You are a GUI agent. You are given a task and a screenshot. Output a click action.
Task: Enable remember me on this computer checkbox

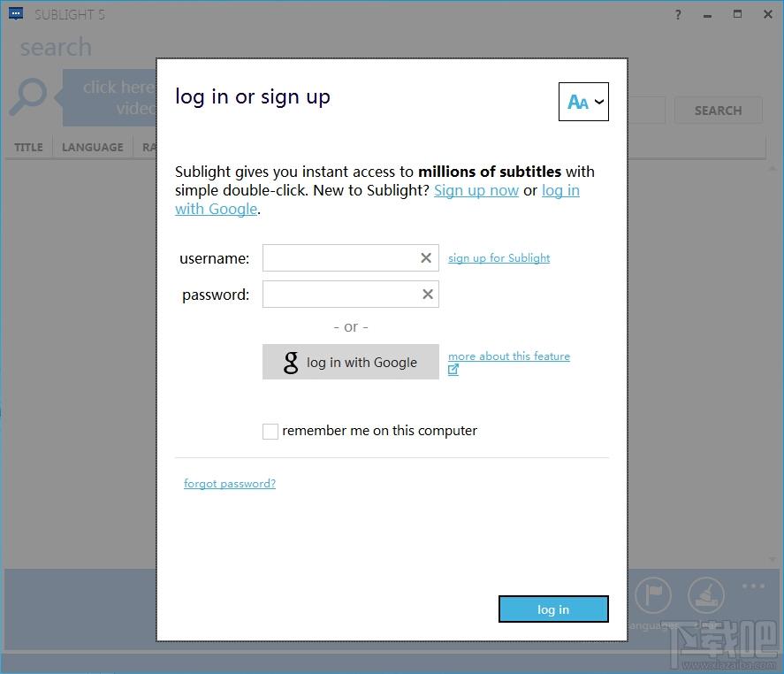(270, 432)
